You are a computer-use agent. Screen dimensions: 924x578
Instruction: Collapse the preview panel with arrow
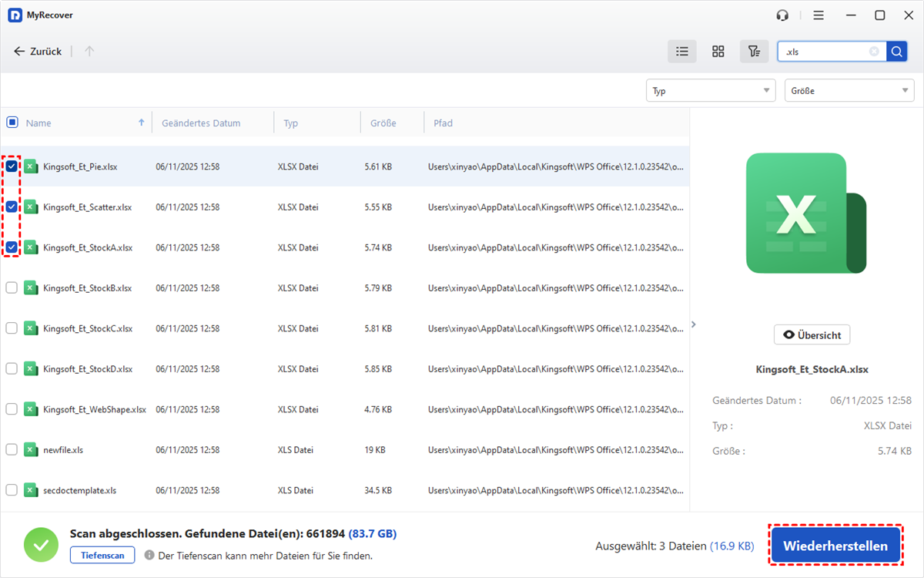[x=693, y=324]
